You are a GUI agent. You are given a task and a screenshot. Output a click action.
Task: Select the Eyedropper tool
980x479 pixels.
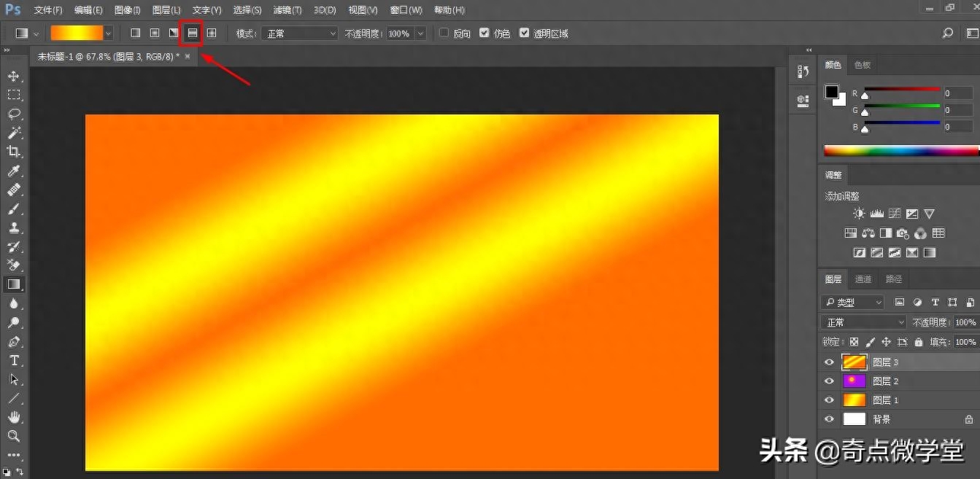14,171
